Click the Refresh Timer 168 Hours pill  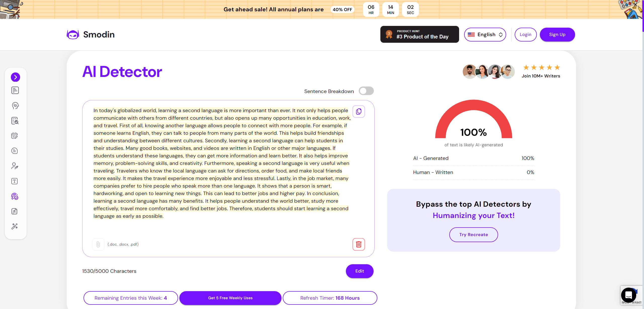pos(330,298)
